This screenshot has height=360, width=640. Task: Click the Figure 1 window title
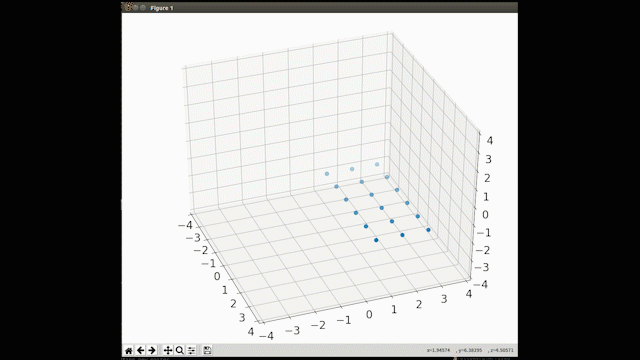[x=162, y=8]
